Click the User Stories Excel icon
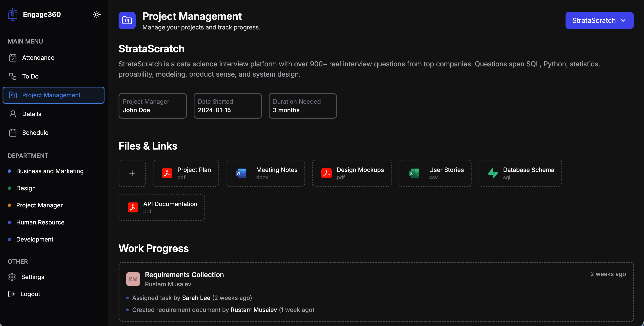Image resolution: width=644 pixels, height=326 pixels. click(414, 173)
